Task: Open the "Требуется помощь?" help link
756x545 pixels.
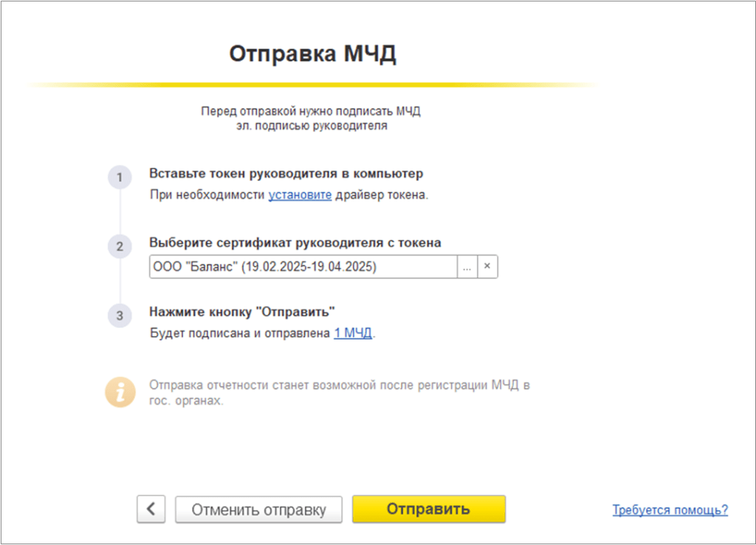Action: [x=670, y=510]
